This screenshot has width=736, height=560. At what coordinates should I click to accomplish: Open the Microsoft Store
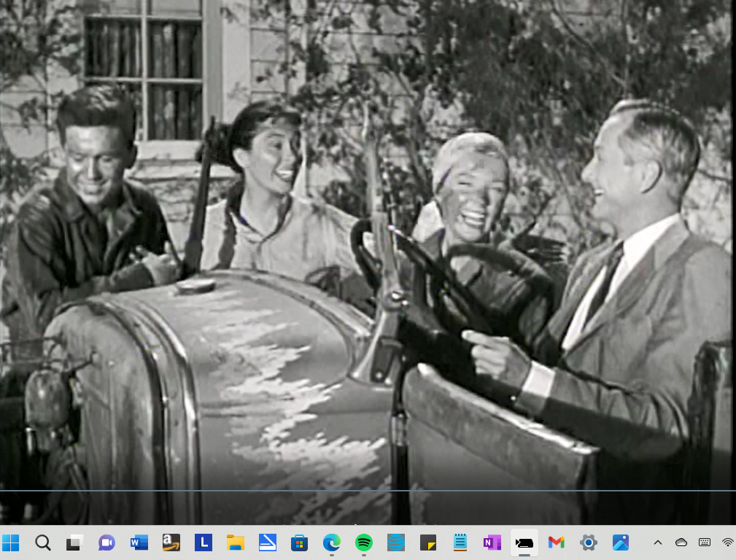300,542
